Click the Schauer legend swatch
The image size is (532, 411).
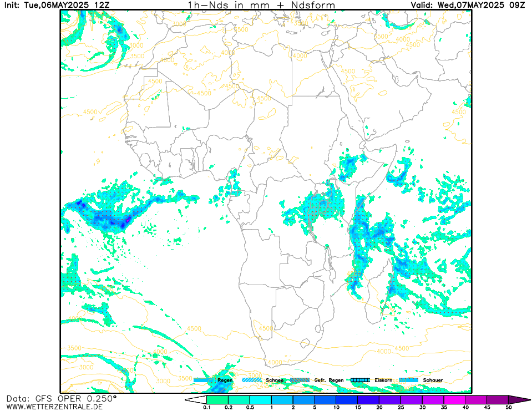pyautogui.click(x=408, y=380)
